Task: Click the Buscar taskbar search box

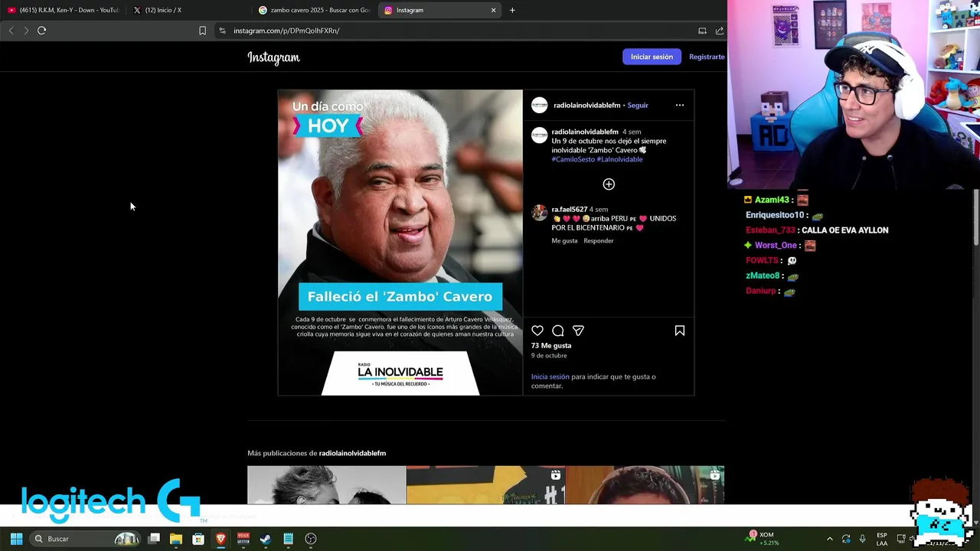Action: (86, 539)
